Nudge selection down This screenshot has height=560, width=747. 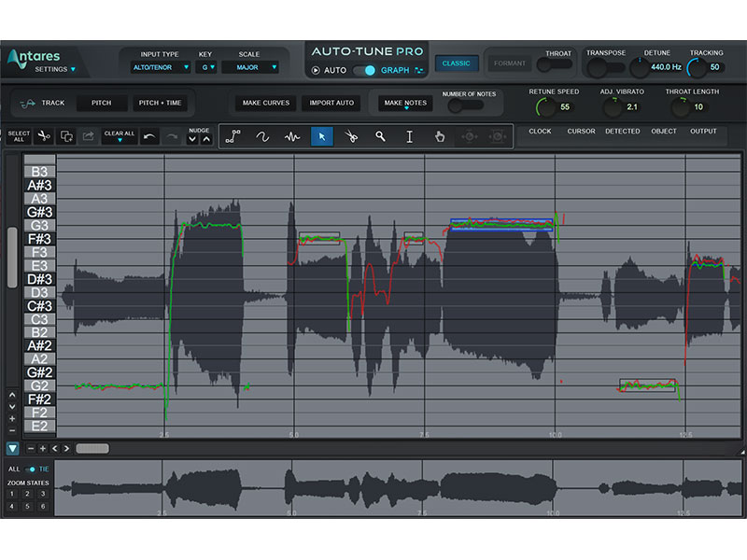(192, 139)
